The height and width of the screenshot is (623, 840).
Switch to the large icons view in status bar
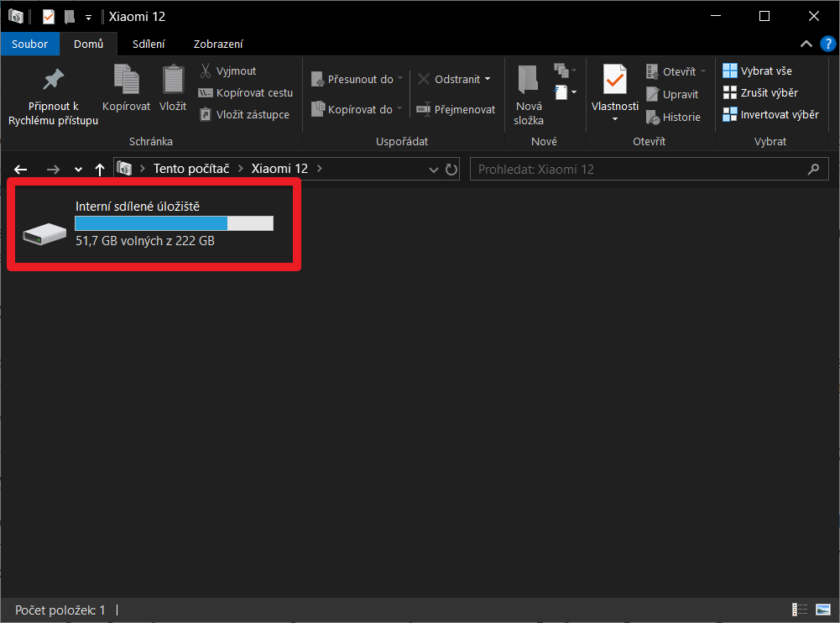823,610
